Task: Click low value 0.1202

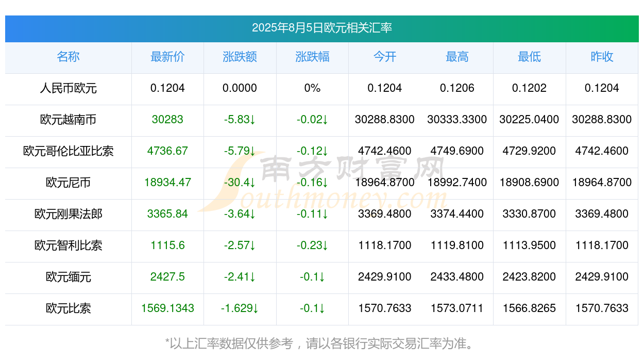Action: click(x=529, y=88)
